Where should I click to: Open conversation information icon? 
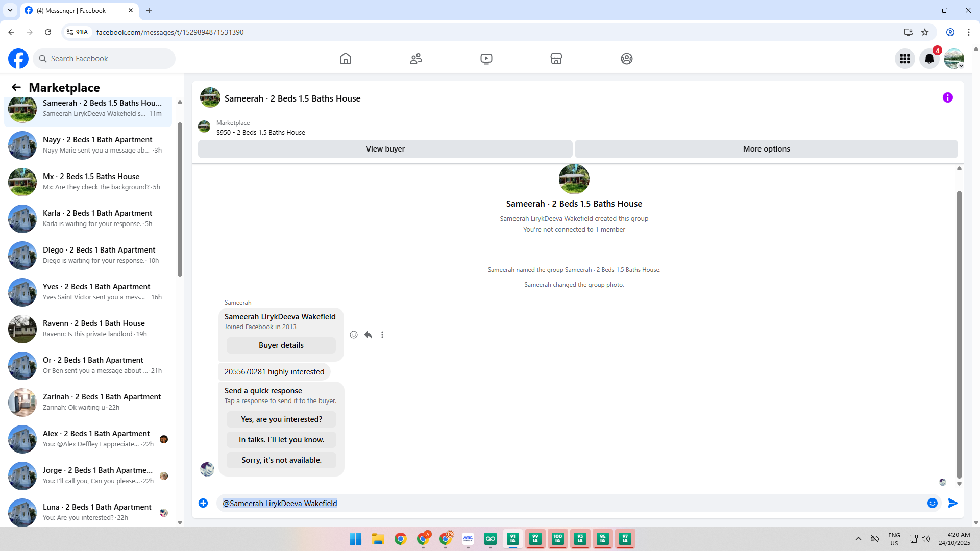(x=948, y=97)
